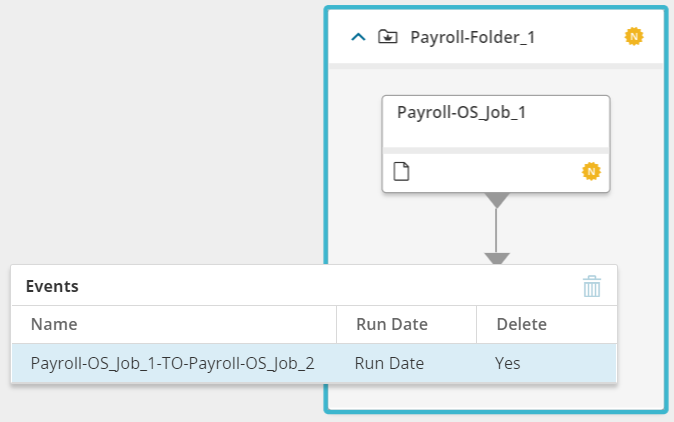Click the new-status badge on Payroll-OS_Job_1
The image size is (674, 422).
[591, 172]
